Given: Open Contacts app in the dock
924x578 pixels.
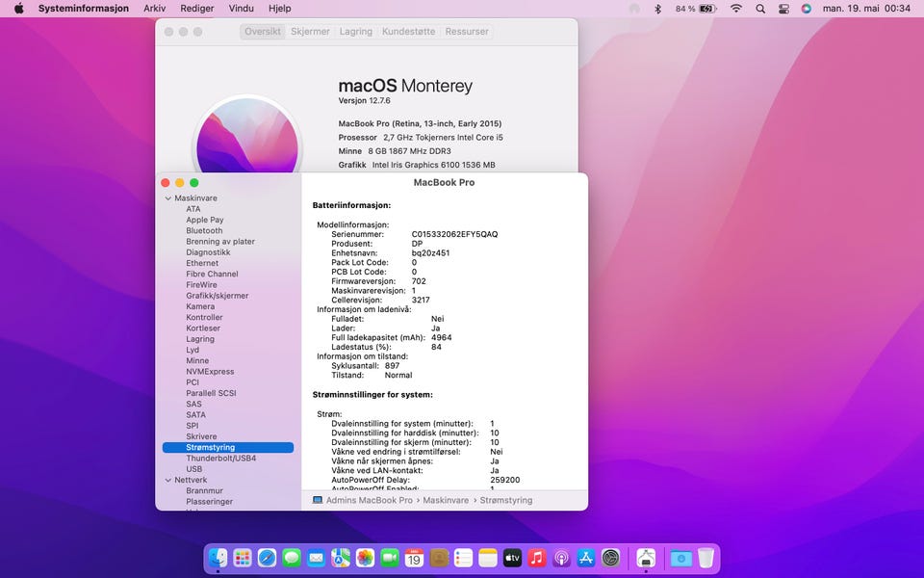Looking at the screenshot, I should [439, 558].
